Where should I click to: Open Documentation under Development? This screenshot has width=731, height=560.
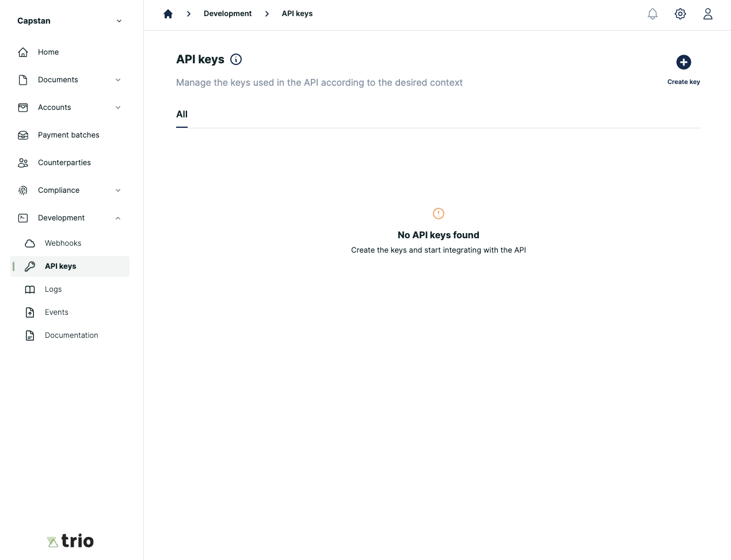[x=71, y=336]
